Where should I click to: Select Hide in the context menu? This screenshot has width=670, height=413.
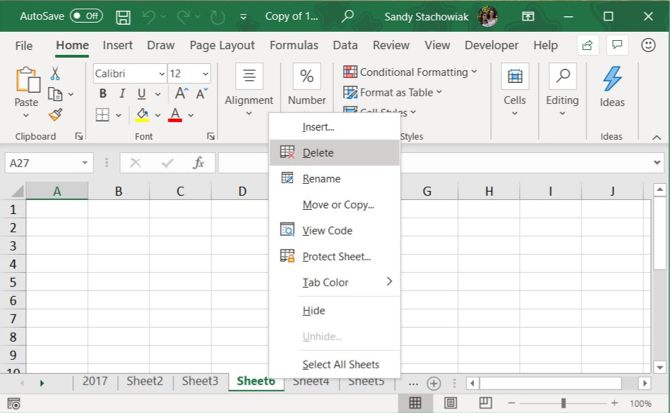pyautogui.click(x=335, y=310)
